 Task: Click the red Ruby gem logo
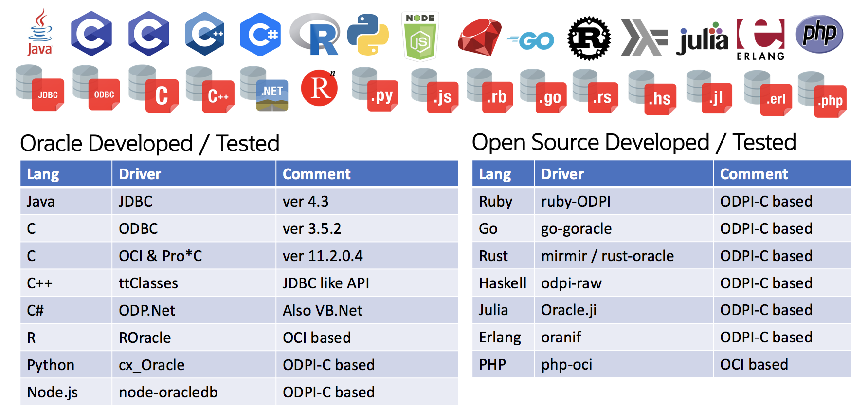[479, 37]
